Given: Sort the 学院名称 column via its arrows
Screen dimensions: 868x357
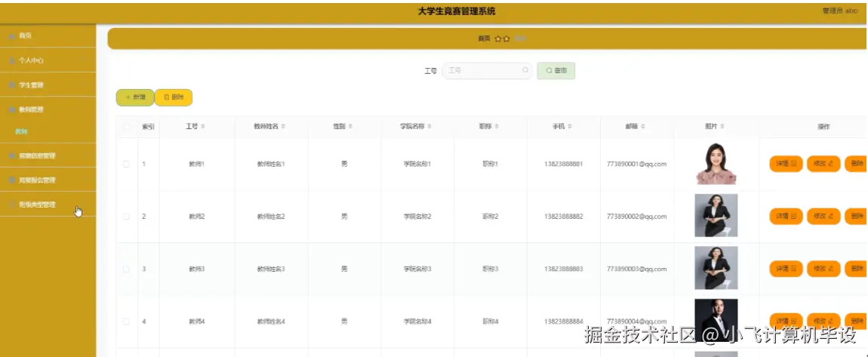Looking at the screenshot, I should click(429, 127).
